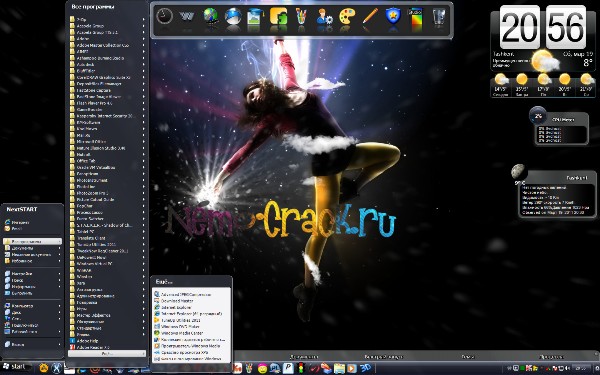Launch the pencil cup icon in dock
Screen dimensions: 600x375
[301, 16]
